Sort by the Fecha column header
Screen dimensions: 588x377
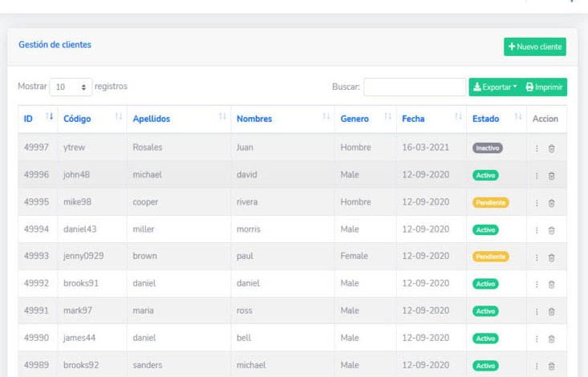[432, 119]
